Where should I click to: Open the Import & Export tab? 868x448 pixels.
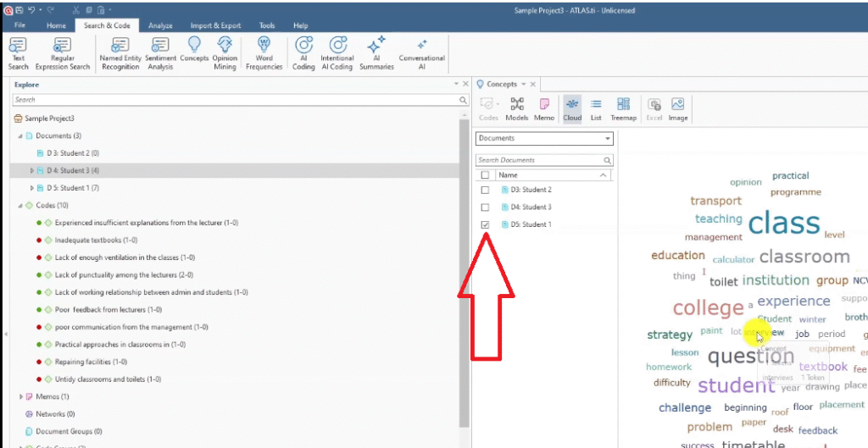click(x=214, y=25)
